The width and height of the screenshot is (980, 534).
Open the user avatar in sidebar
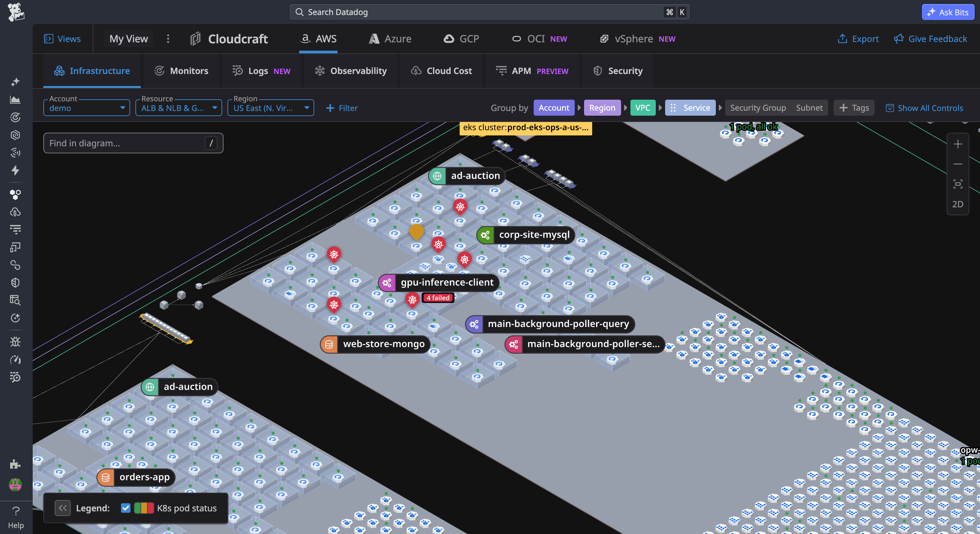click(15, 485)
